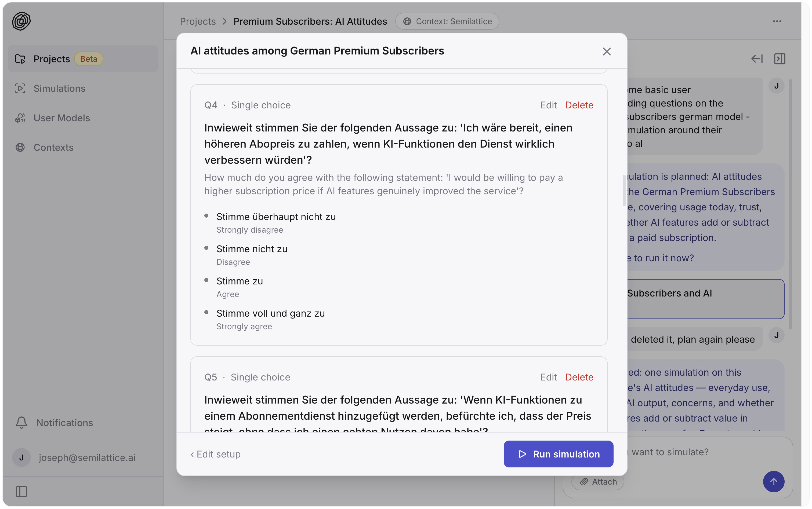Click the Semilattice spiral logo

point(21,21)
